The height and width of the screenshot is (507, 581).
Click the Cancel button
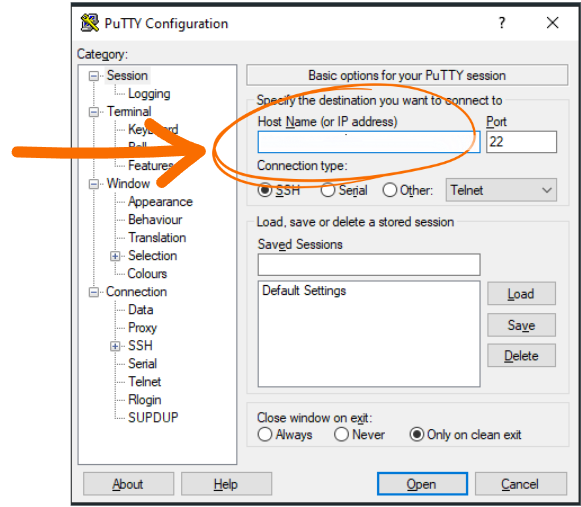pyautogui.click(x=521, y=484)
